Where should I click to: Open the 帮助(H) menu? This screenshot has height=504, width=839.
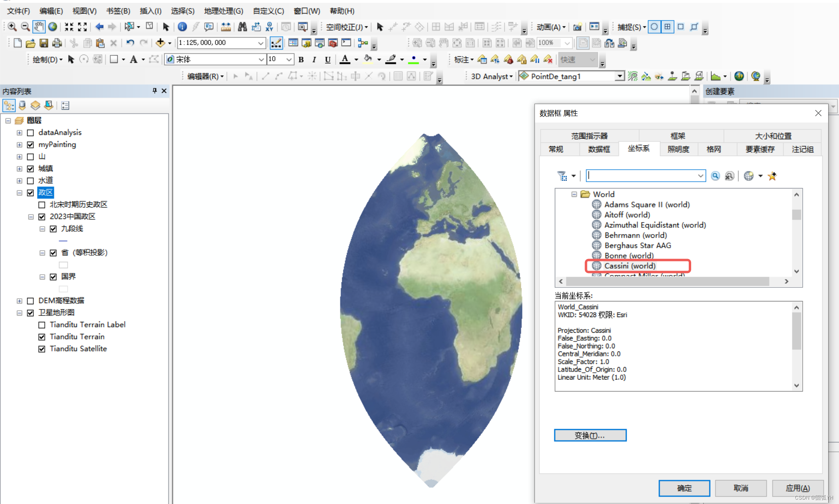pos(342,11)
